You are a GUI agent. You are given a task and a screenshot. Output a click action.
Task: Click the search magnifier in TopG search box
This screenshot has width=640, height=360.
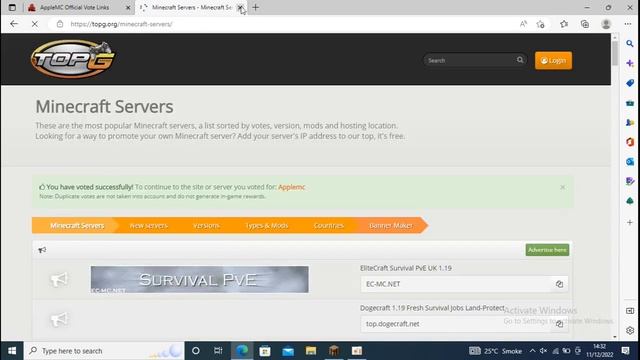(520, 60)
